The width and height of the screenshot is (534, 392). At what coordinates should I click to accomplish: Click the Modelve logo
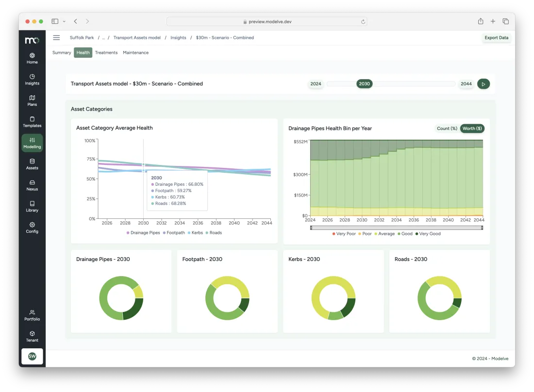32,40
